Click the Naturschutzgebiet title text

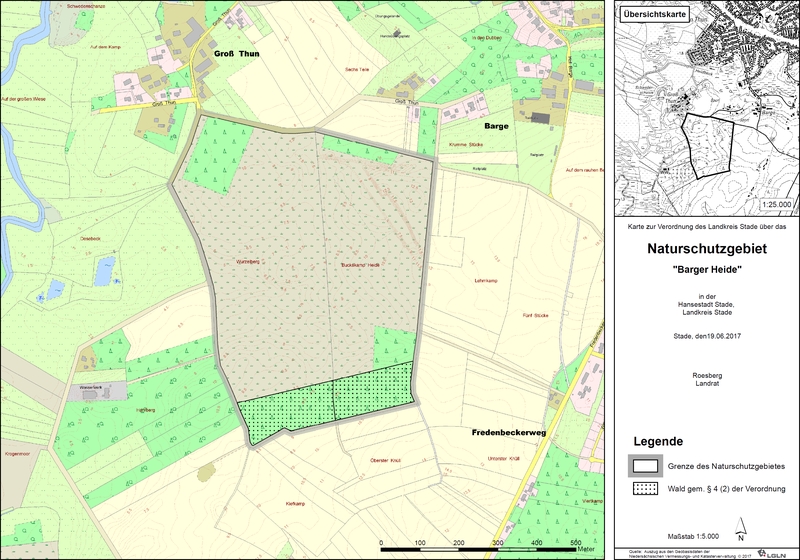point(705,248)
